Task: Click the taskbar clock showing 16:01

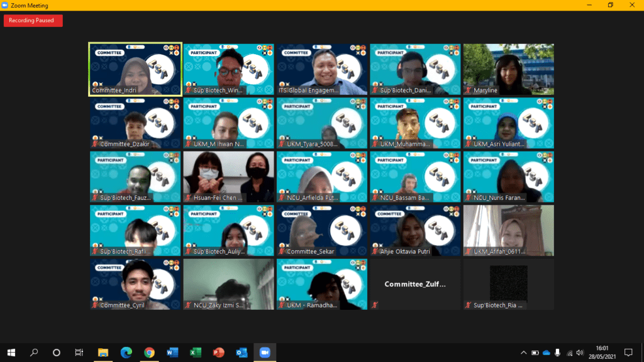Action: click(x=602, y=352)
